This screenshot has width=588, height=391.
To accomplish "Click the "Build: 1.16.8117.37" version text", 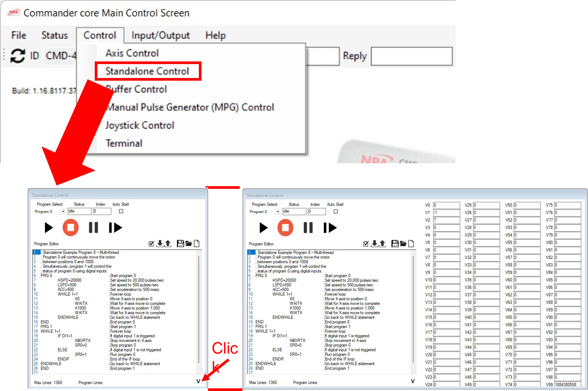I will pos(44,91).
